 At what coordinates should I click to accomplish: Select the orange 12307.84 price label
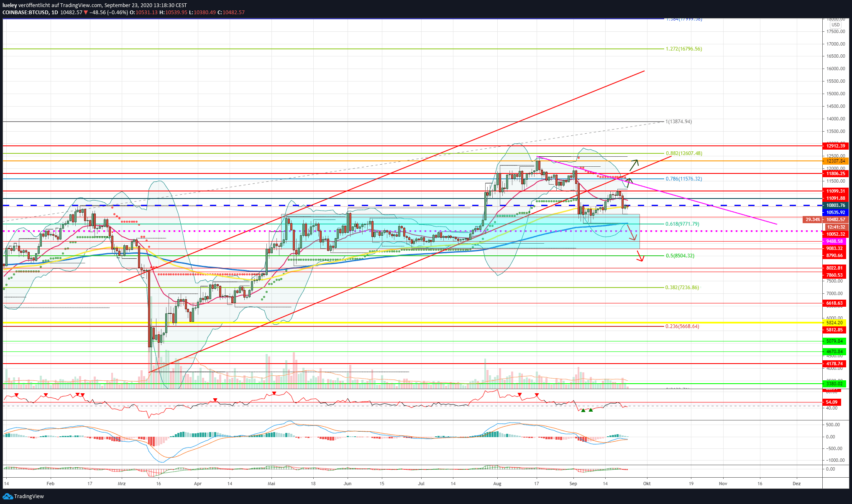click(x=835, y=161)
